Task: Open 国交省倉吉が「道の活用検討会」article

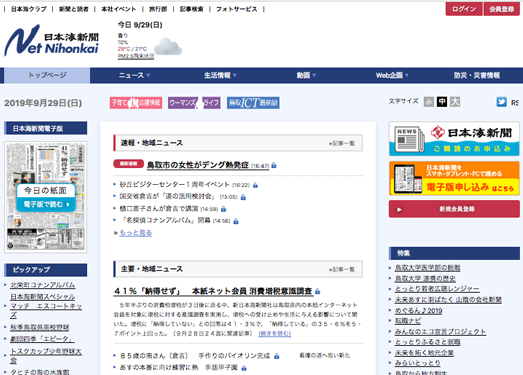Action: [168, 197]
